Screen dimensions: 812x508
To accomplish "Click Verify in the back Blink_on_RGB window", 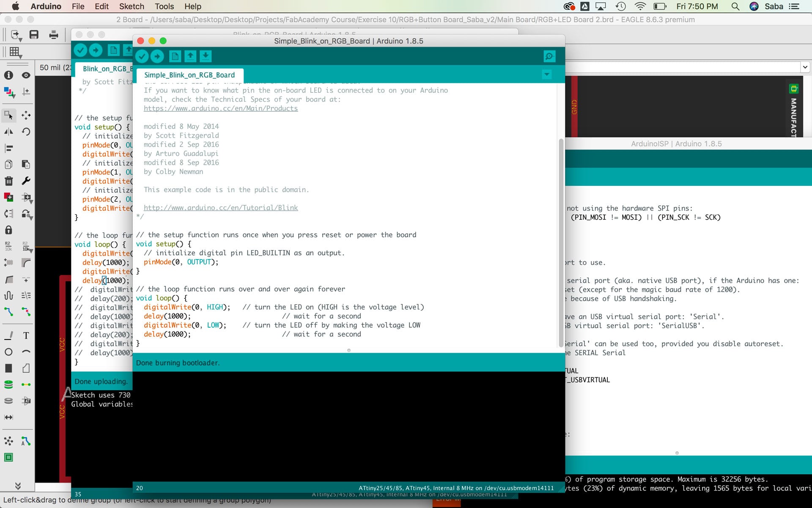I will pos(80,50).
